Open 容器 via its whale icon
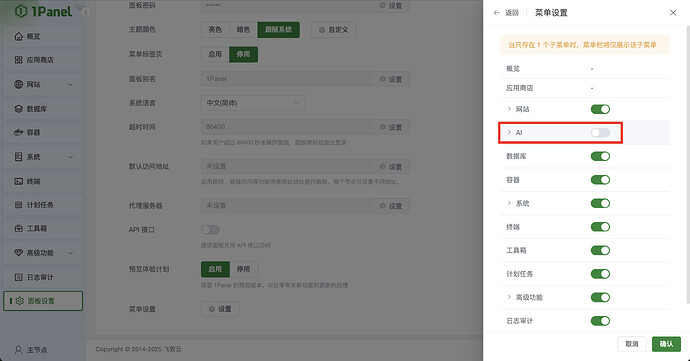This screenshot has width=690, height=361. click(18, 132)
